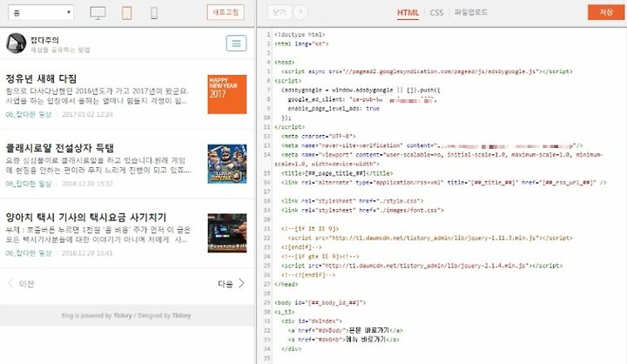Click the meta charset UTF-8 line
Viewport: 627px width, 364px height.
tap(319, 137)
